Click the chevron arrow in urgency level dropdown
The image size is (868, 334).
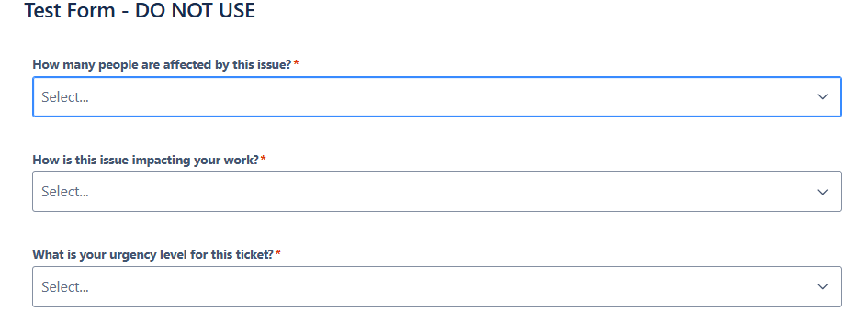coord(823,286)
